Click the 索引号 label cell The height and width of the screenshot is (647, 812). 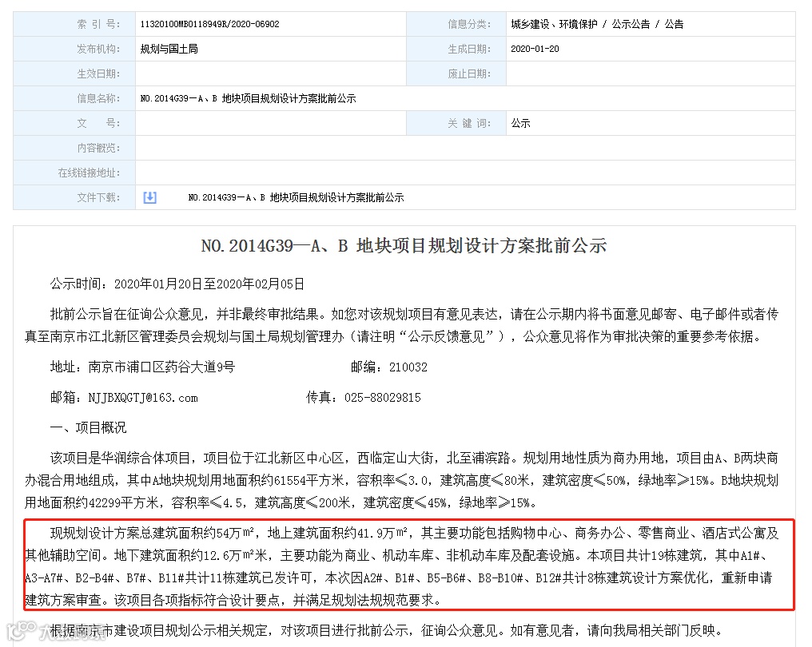pos(74,24)
